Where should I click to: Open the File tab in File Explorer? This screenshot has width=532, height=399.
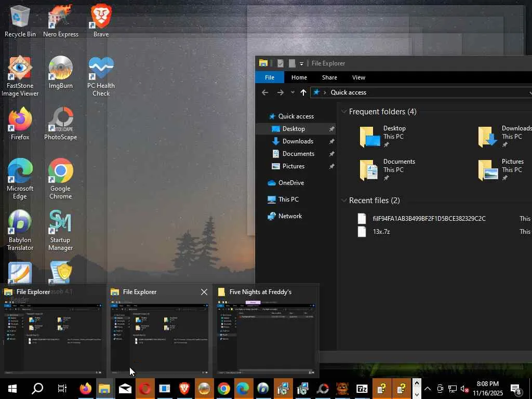270,77
